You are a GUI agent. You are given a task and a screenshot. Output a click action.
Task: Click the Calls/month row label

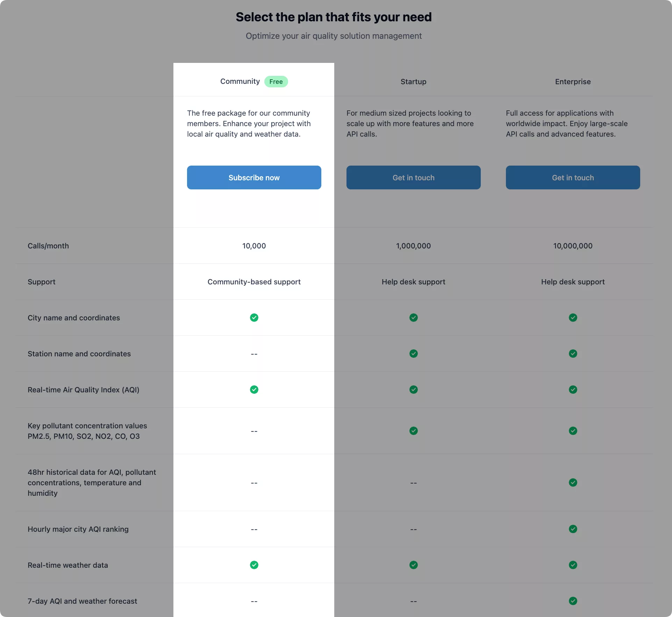[x=48, y=246]
